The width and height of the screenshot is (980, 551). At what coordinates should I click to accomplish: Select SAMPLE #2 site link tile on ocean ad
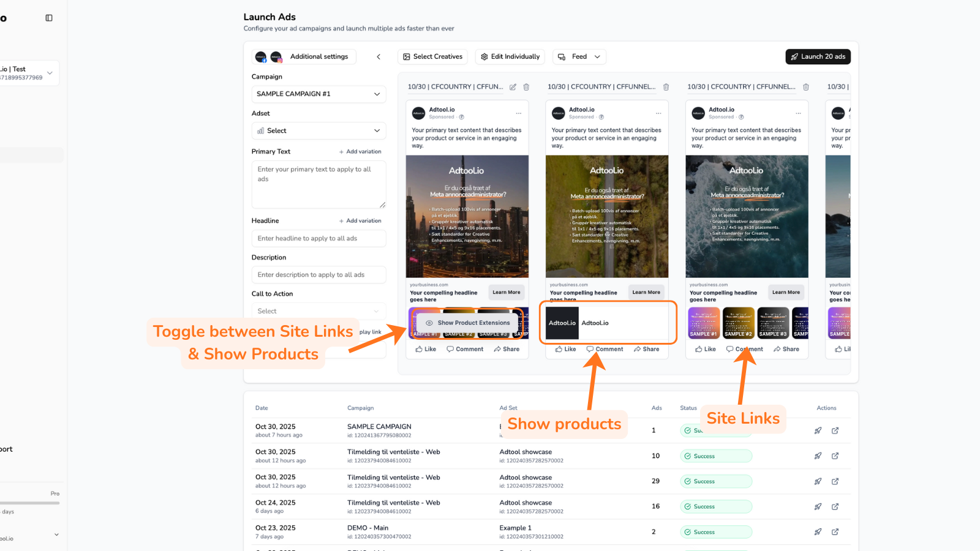[x=739, y=323]
